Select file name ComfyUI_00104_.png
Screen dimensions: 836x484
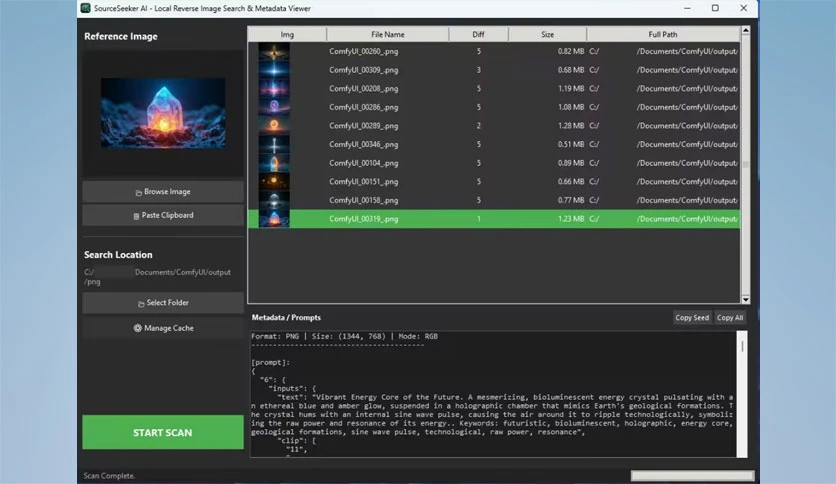364,164
